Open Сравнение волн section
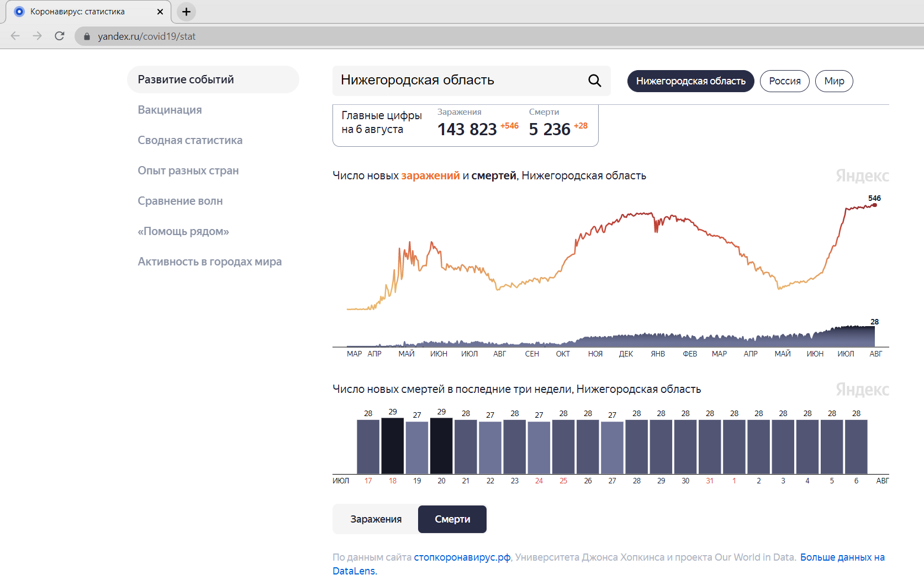The height and width of the screenshot is (575, 924). [180, 201]
